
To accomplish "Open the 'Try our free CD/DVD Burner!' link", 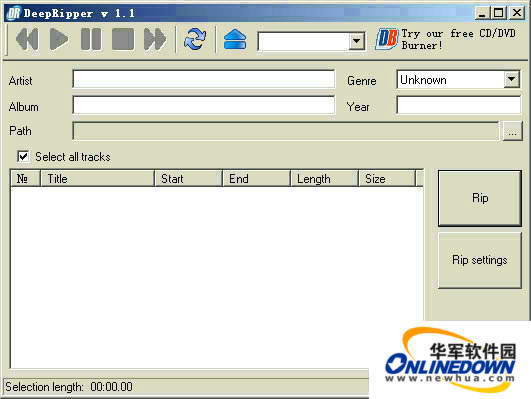I will [459, 39].
